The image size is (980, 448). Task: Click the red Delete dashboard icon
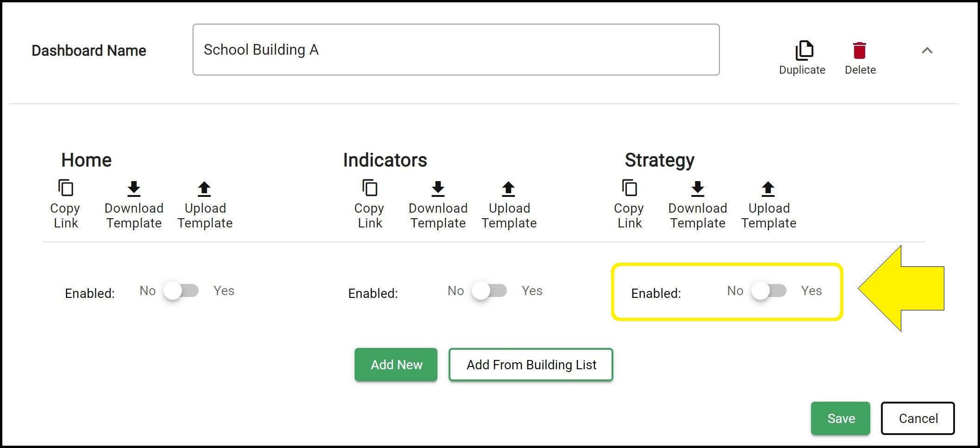click(860, 50)
